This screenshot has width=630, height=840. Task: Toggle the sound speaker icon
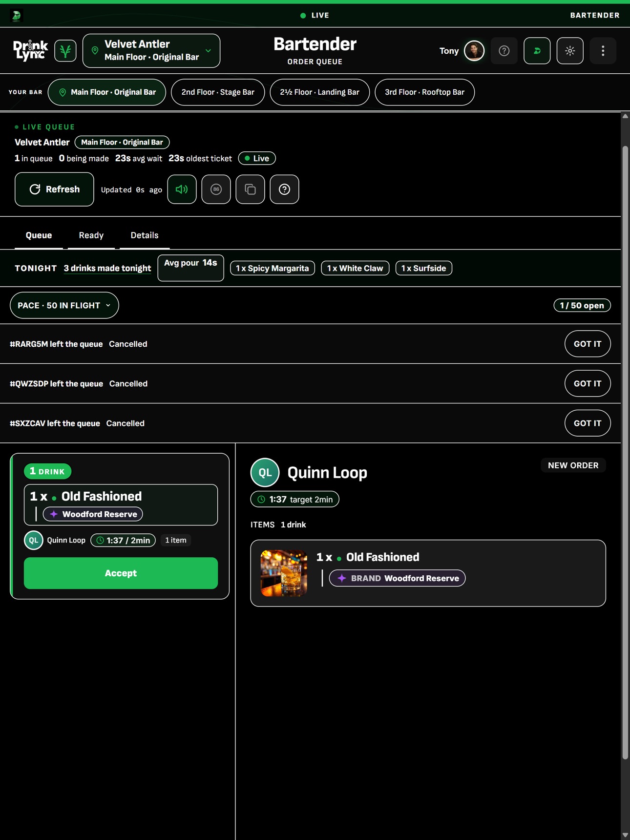[x=182, y=189]
